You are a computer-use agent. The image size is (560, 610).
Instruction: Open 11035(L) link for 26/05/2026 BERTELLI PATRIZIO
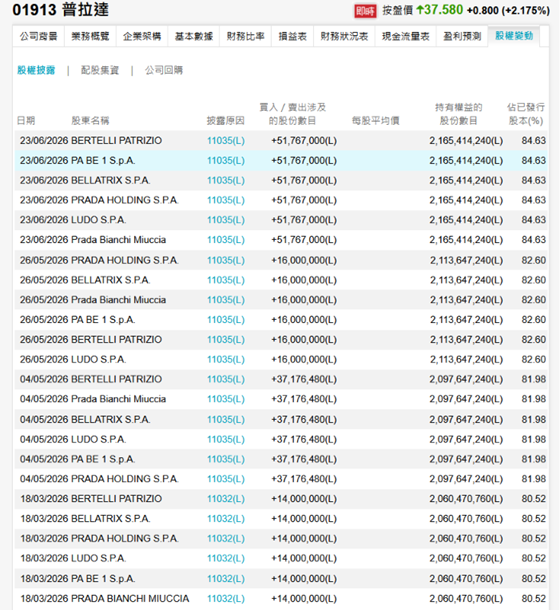pyautogui.click(x=226, y=339)
